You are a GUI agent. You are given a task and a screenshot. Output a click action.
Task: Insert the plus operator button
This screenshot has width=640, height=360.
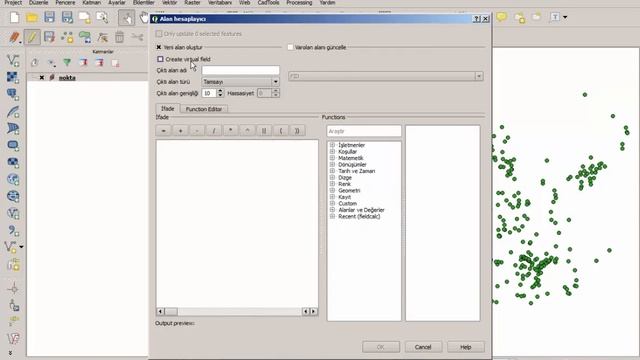180,131
